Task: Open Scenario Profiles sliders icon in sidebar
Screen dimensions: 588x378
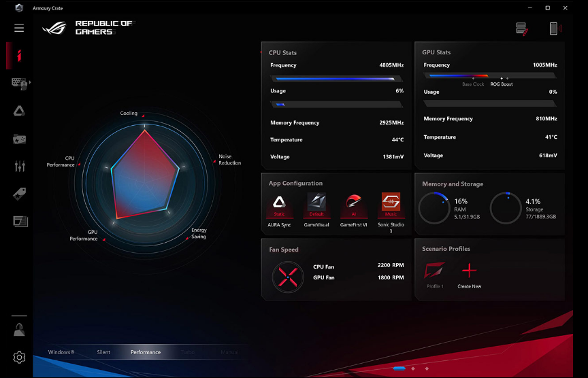Action: 19,166
